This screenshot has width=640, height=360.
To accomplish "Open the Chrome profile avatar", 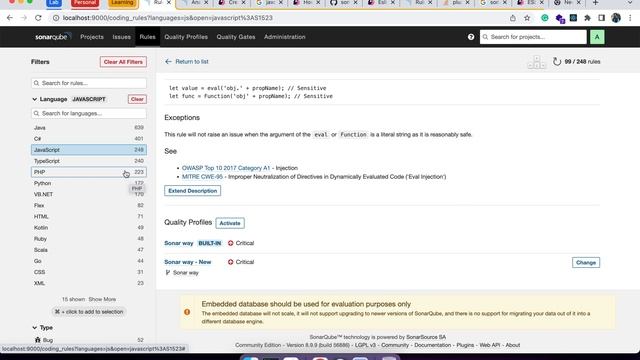I will tap(616, 18).
